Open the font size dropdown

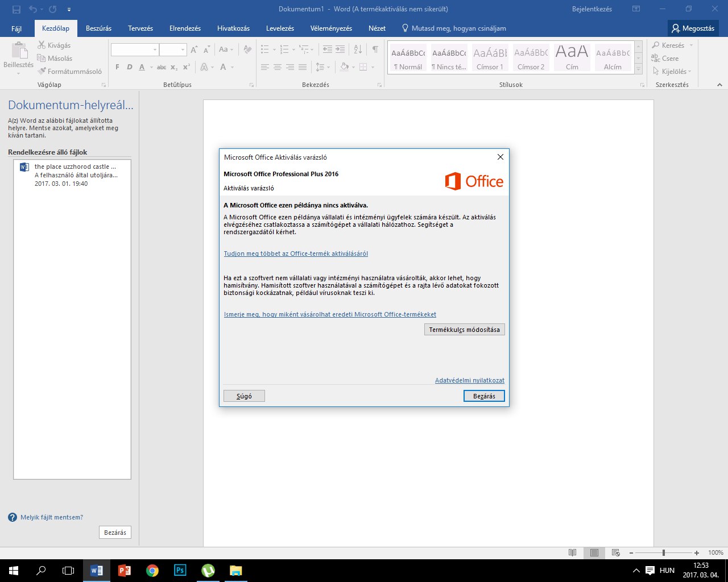[183, 50]
